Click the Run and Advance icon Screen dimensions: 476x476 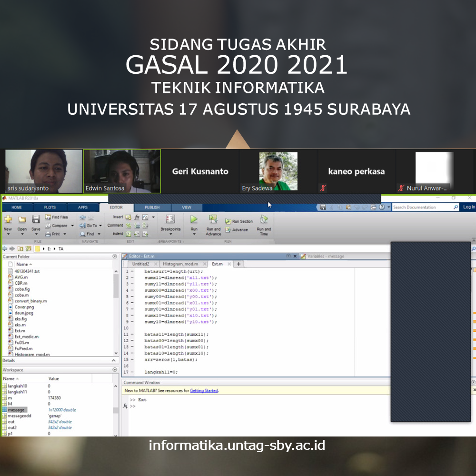213,219
